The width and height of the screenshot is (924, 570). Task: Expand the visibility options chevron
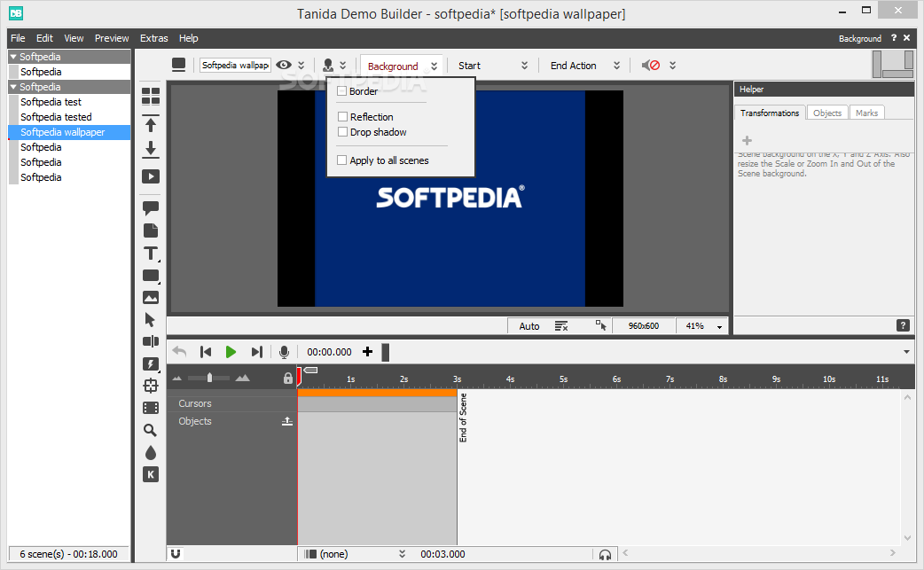(301, 66)
